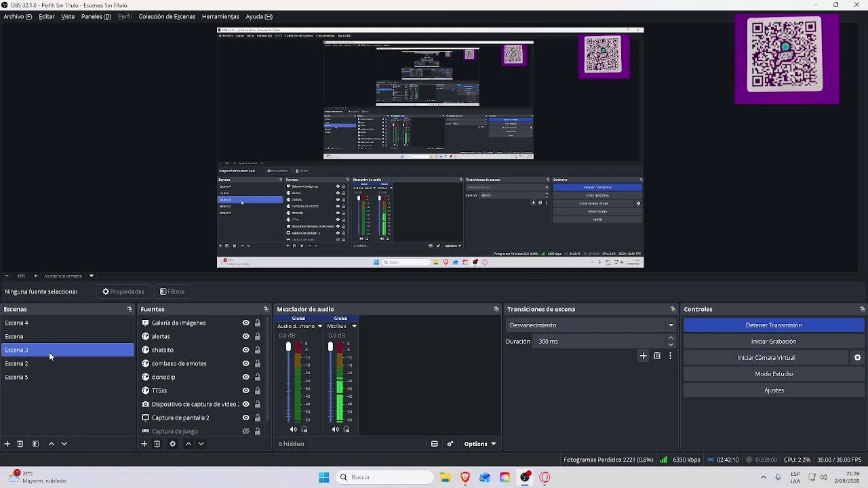
Task: Open virtual camera settings gear
Action: (x=857, y=358)
